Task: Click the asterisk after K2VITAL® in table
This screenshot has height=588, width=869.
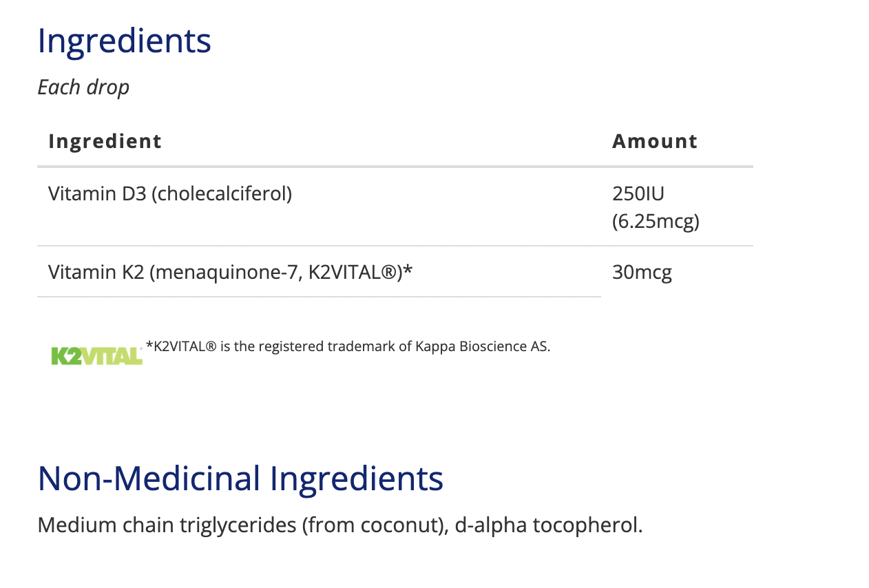Action: pyautogui.click(x=408, y=271)
